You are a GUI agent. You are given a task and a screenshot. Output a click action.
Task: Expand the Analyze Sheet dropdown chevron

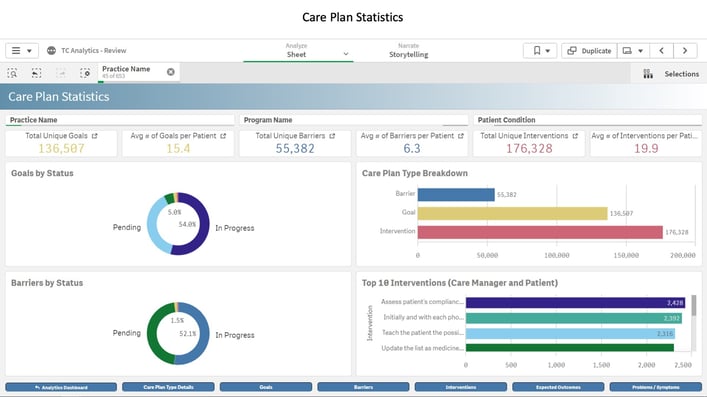click(346, 54)
